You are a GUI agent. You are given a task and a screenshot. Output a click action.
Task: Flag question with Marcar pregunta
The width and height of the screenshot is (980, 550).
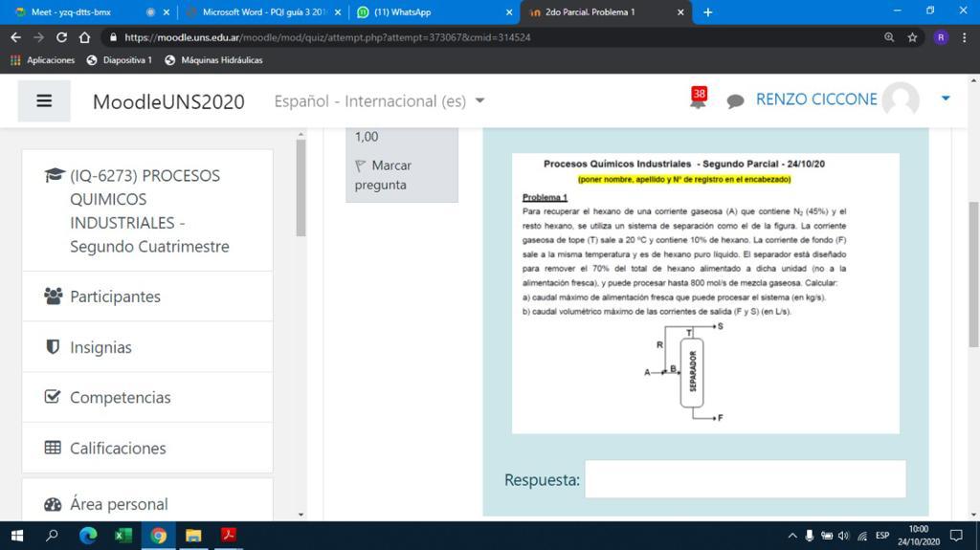382,175
